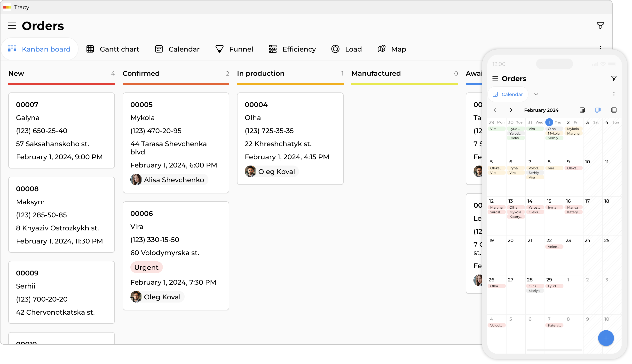The height and width of the screenshot is (364, 632).
Task: Click Oleg Koval assignee chip on order 00006
Action: coord(158,297)
